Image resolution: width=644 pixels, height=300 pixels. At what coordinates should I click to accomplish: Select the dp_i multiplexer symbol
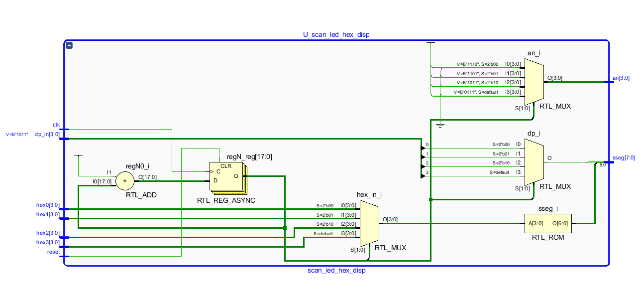(534, 162)
